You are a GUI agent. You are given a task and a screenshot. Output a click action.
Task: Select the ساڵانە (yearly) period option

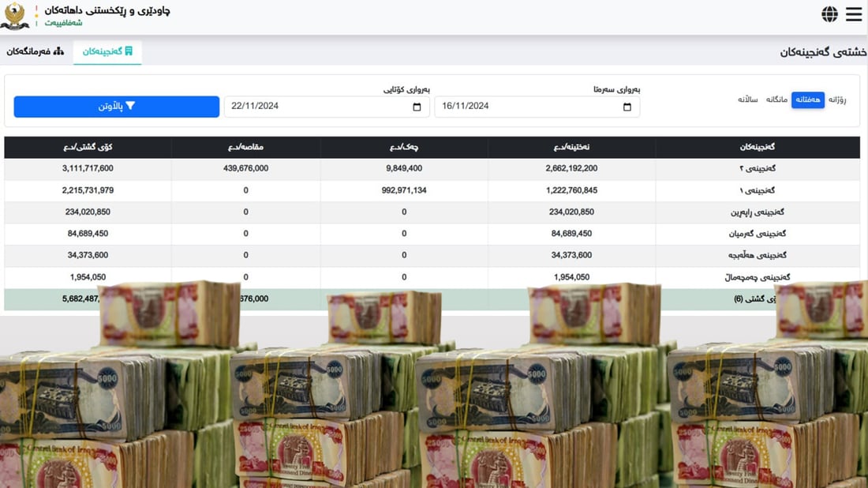point(747,99)
